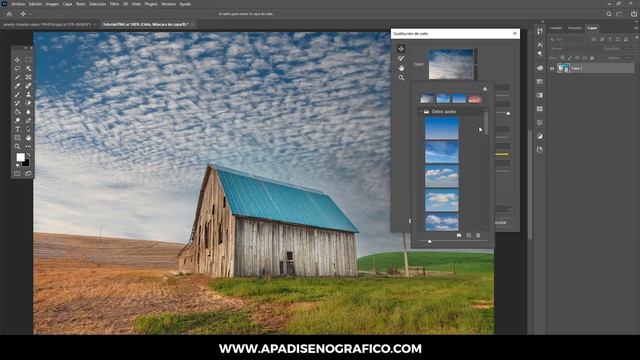Select the Hand tool in the sky dialog
The height and width of the screenshot is (360, 640).
tap(401, 68)
